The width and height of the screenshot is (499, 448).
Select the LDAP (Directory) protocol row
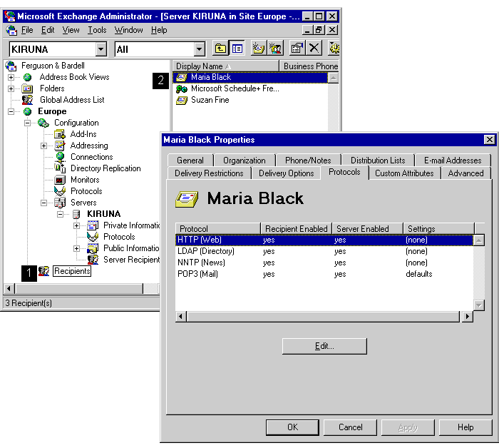[x=324, y=251]
